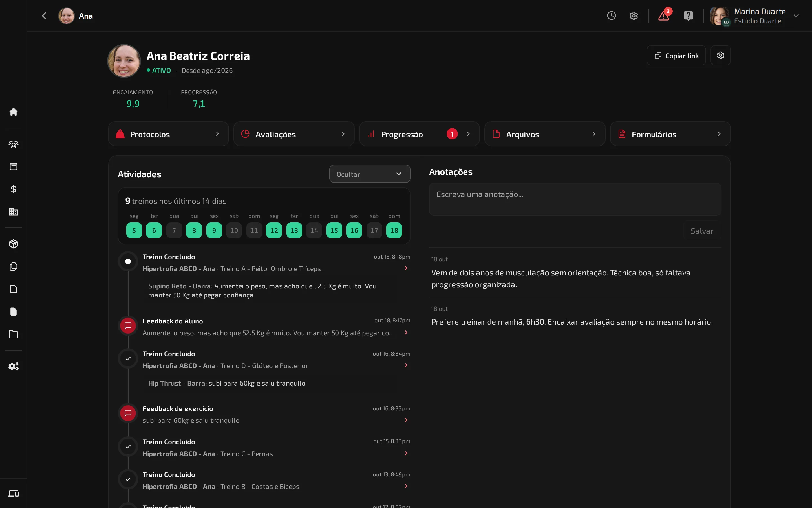Open profile settings gear beside Copiar link
812x508 pixels.
pos(720,55)
